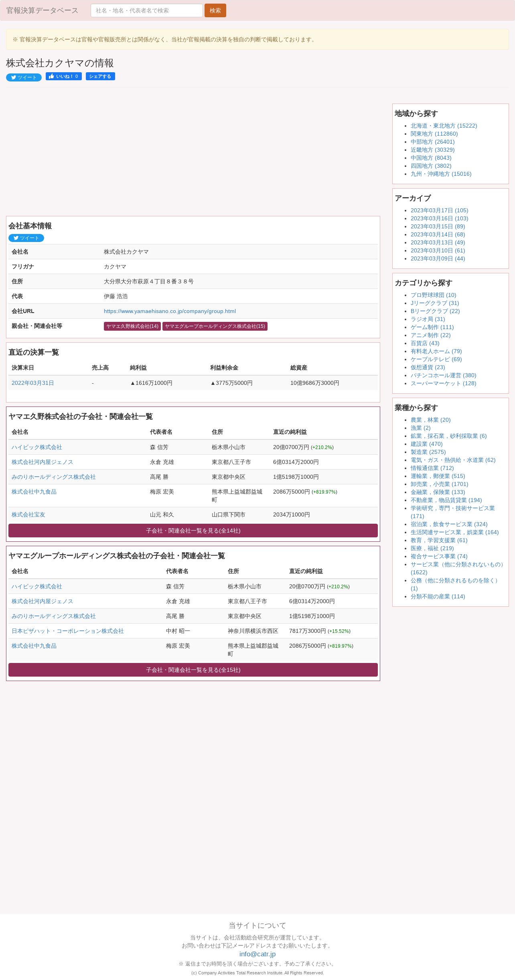Open category ゲーム制作 (111)

(x=432, y=327)
